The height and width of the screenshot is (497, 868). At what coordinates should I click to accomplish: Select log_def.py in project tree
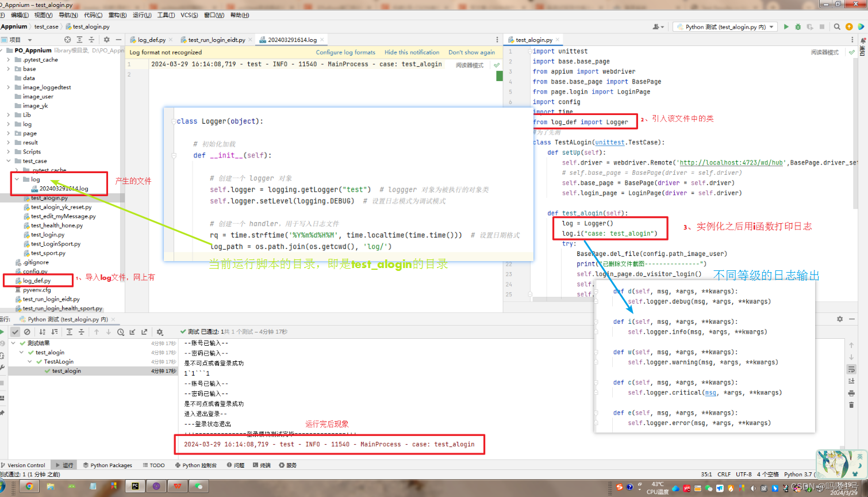[37, 281]
